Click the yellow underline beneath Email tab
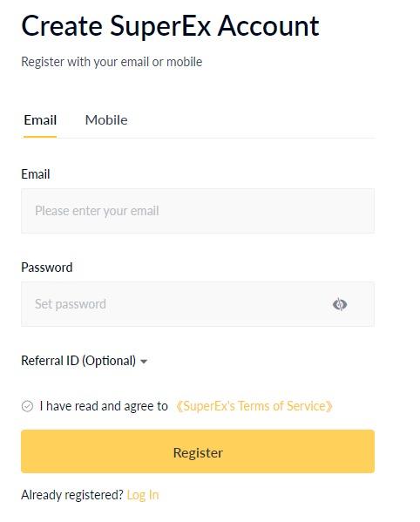 click(x=40, y=137)
